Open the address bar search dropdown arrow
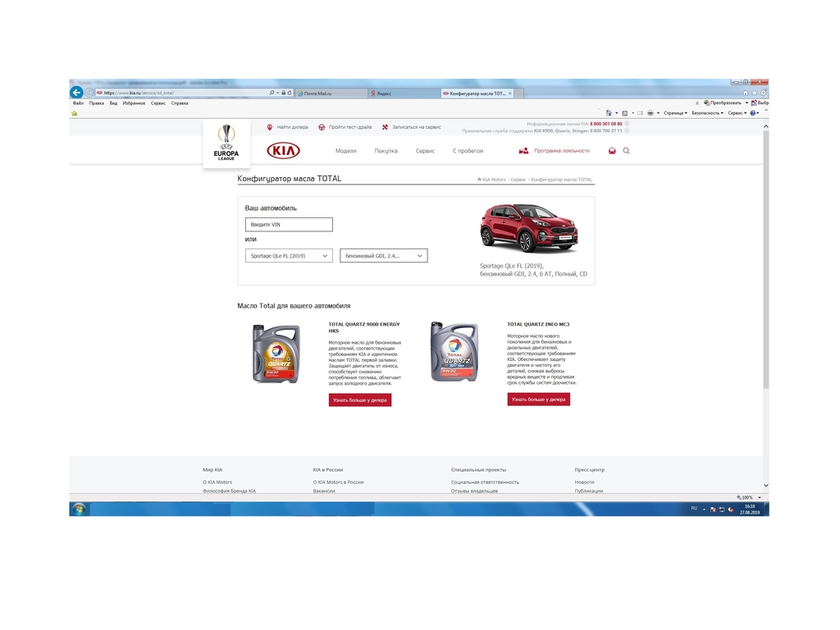Viewport: 840px width, 630px height. click(x=277, y=93)
